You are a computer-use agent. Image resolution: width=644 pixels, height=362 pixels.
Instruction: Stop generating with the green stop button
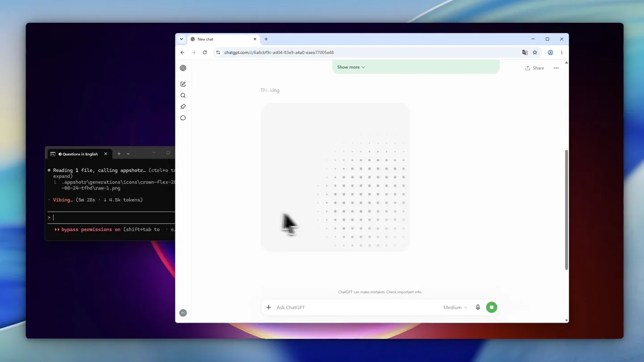tap(491, 307)
